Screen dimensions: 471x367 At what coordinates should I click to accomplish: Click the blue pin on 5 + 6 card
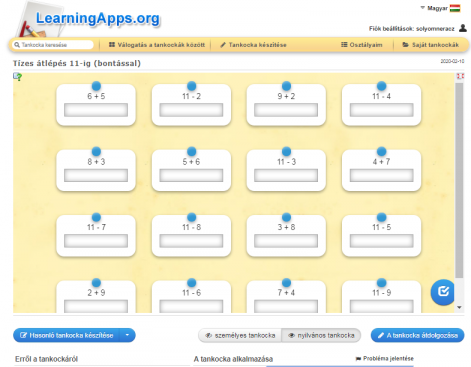[x=191, y=151]
